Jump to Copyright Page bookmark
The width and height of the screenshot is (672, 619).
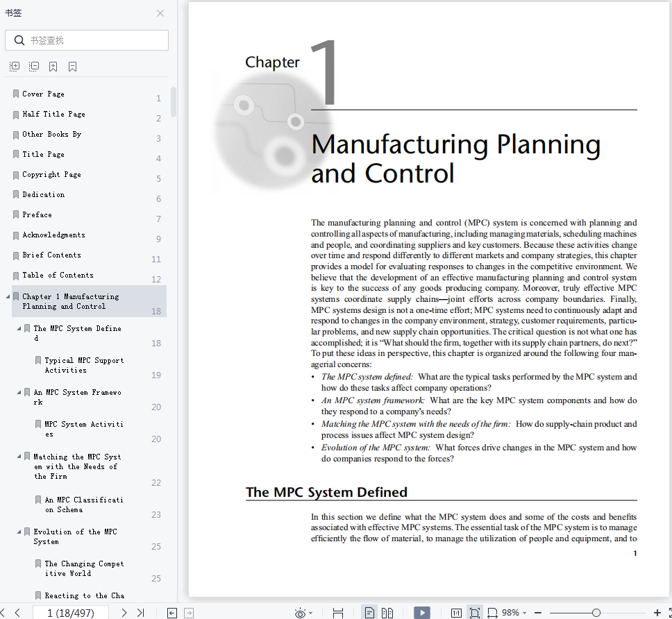[51, 174]
